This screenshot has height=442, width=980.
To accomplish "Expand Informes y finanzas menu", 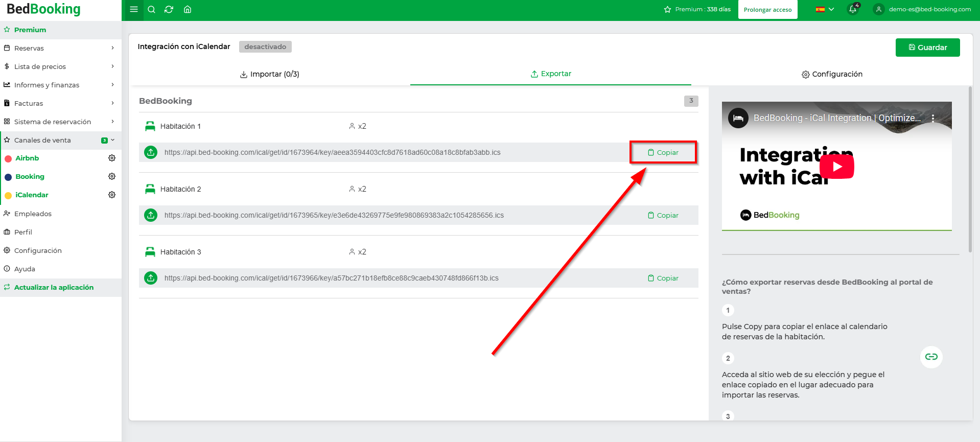I will coord(61,85).
